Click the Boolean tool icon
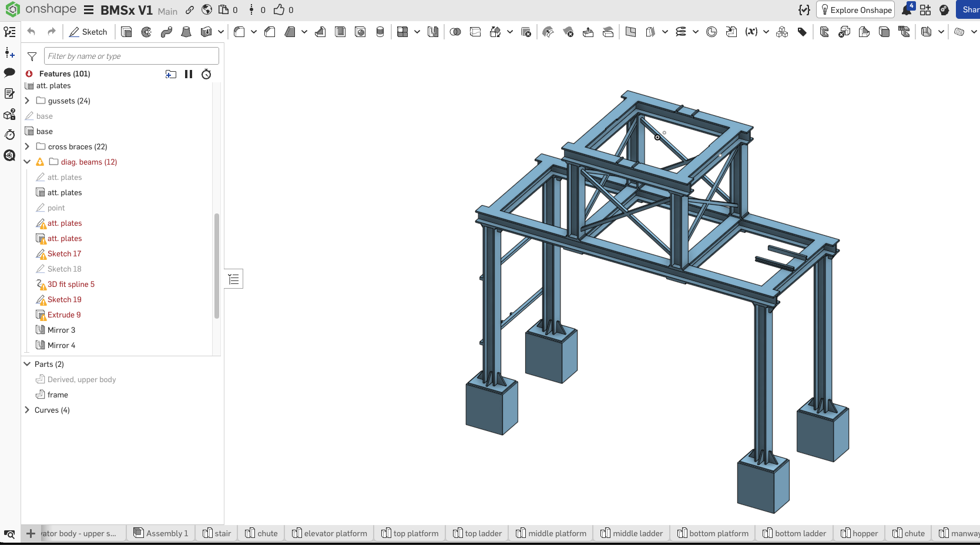 point(455,32)
